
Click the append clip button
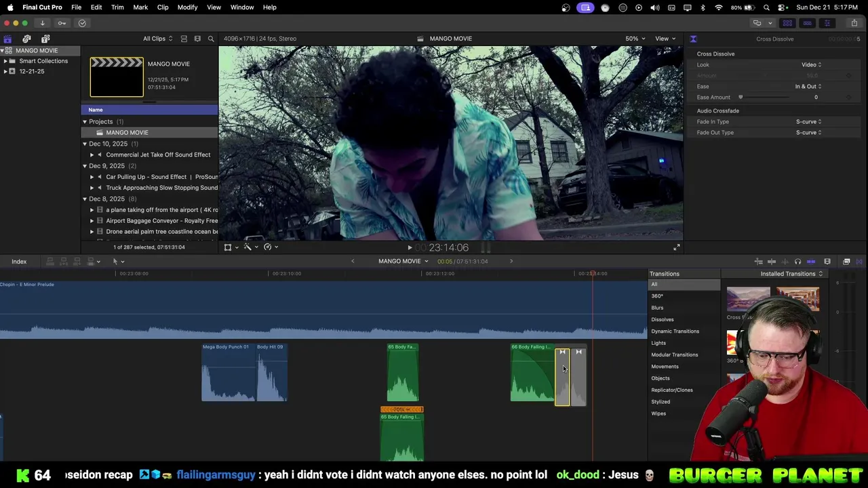(77, 262)
